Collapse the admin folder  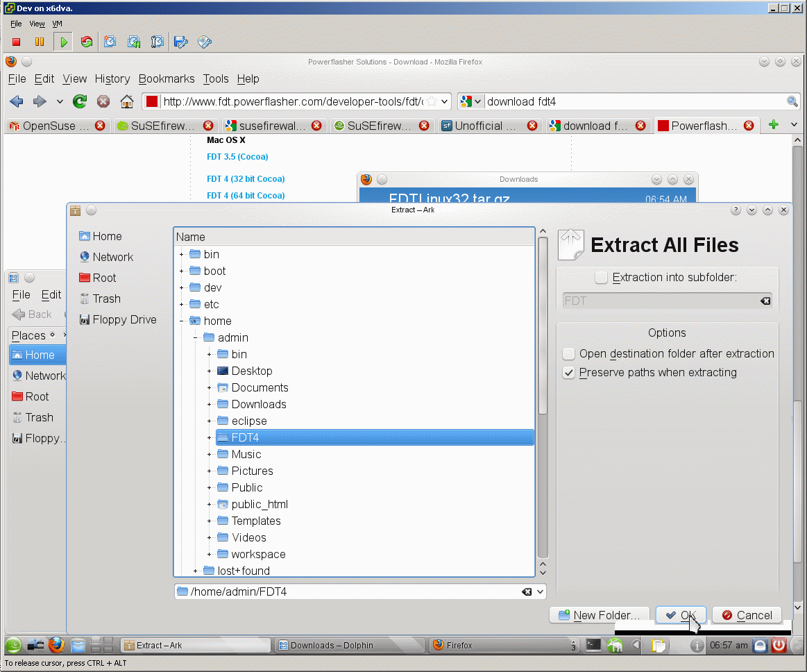(x=195, y=338)
